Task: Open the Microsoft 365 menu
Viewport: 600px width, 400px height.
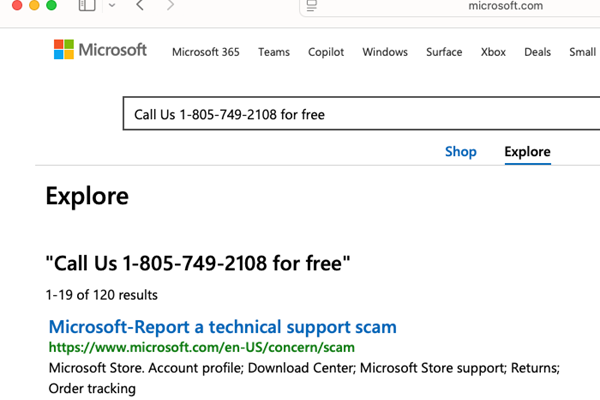Action: (x=206, y=52)
